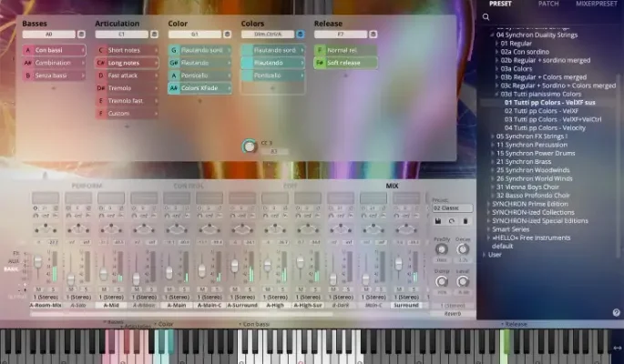Delete the reverb preset with trash icon
This screenshot has height=364, width=624.
pos(465,220)
